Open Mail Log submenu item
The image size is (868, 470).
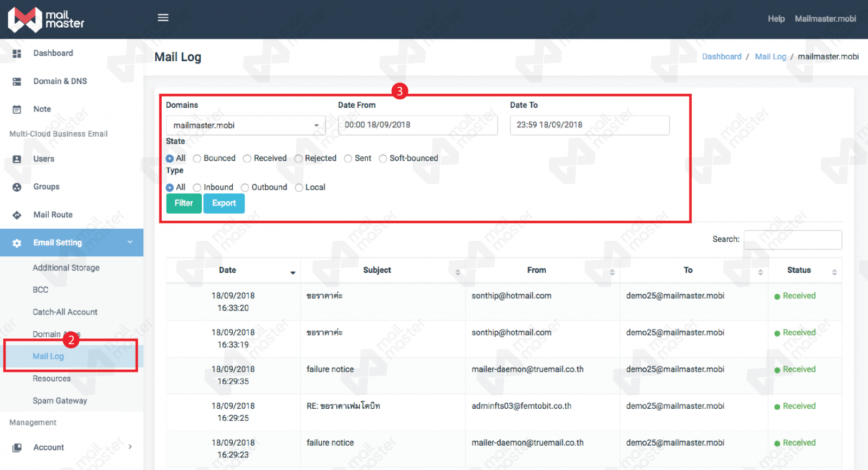coord(48,356)
